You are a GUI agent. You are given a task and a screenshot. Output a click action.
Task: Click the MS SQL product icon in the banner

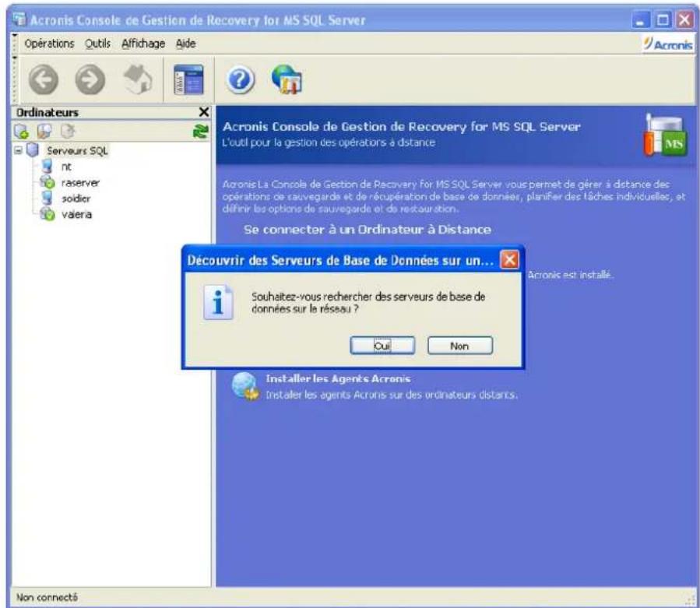(666, 135)
